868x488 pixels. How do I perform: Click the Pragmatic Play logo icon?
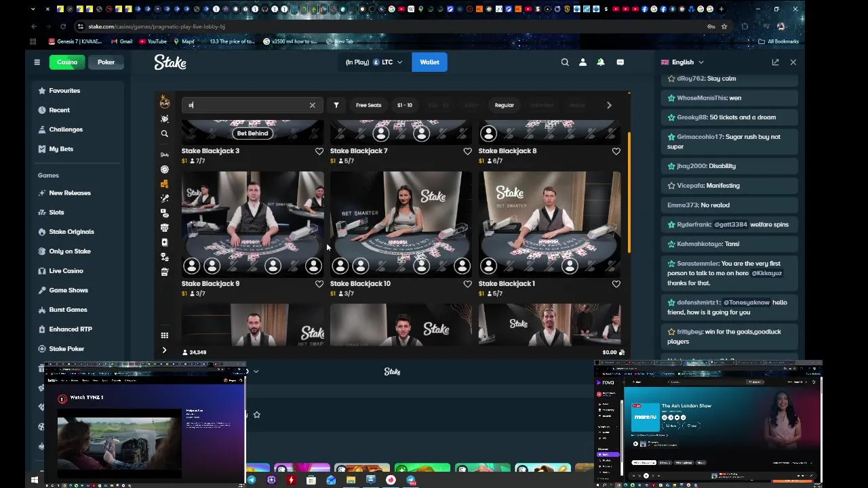(164, 102)
